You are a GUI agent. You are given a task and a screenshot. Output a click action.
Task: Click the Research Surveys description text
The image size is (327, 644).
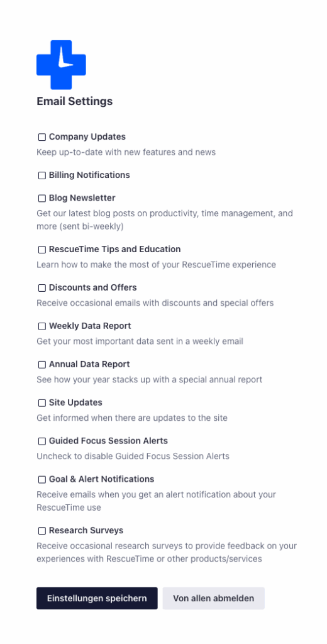167,552
